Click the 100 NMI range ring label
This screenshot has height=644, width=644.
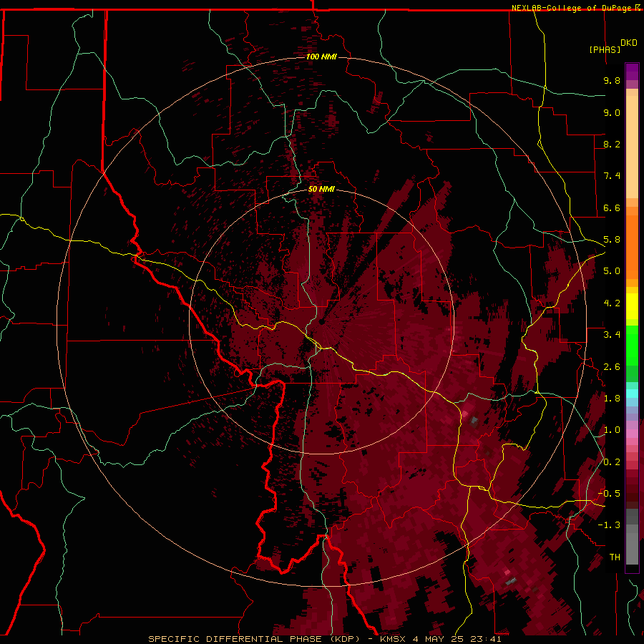coord(321,57)
